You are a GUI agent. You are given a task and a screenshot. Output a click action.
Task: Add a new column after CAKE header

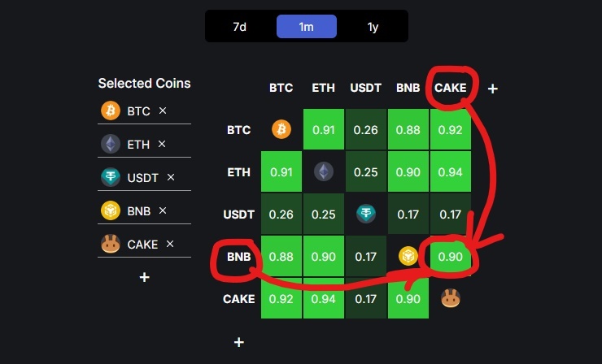click(x=492, y=89)
